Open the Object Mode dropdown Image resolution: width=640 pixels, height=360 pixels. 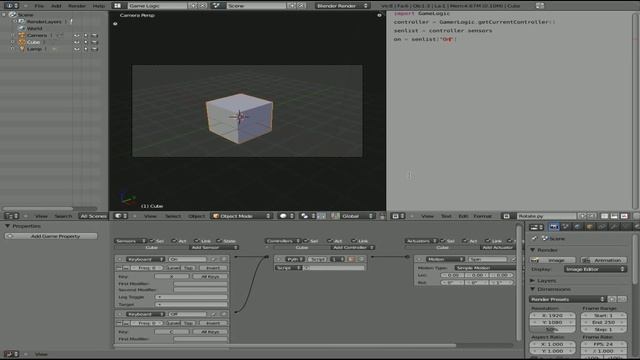click(x=241, y=216)
